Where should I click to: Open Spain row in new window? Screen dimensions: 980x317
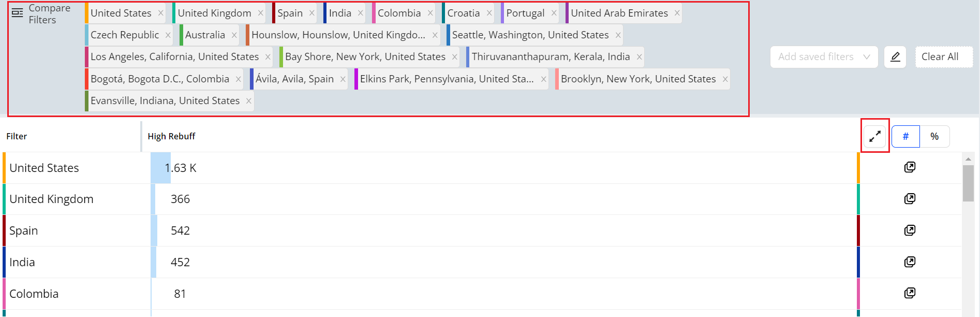point(910,230)
